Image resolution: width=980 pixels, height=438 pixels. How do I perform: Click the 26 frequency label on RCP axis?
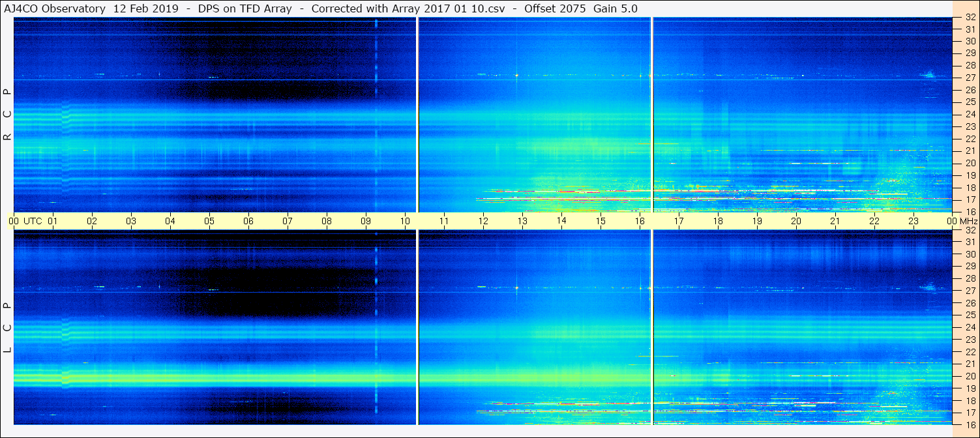pos(970,89)
